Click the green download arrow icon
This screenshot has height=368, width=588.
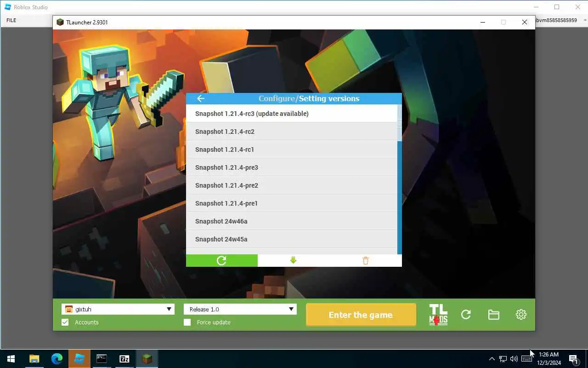click(294, 260)
